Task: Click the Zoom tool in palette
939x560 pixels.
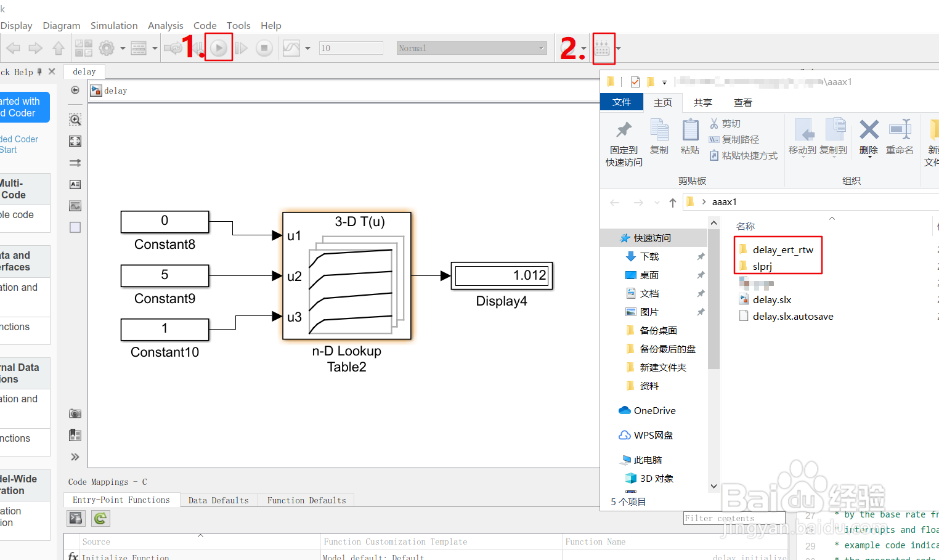Action: coord(75,120)
